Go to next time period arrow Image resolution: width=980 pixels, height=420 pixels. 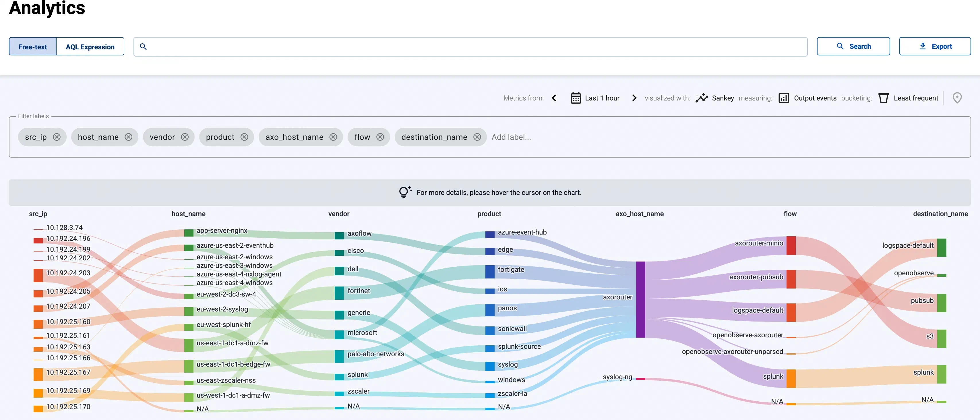pos(634,98)
